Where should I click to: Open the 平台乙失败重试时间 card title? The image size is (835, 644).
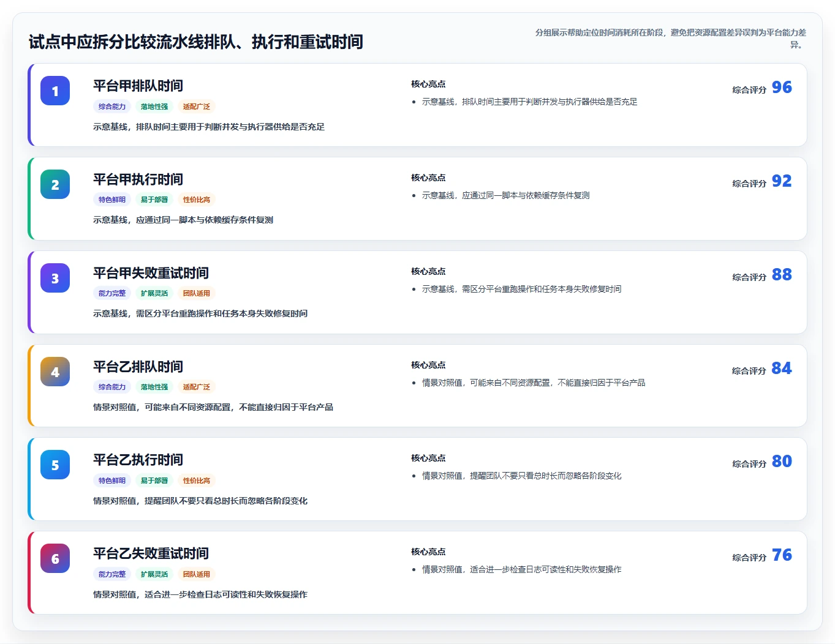pos(151,553)
